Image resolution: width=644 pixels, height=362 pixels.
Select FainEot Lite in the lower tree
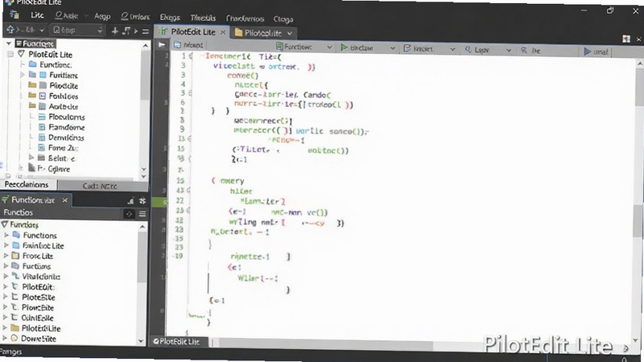[x=43, y=245]
